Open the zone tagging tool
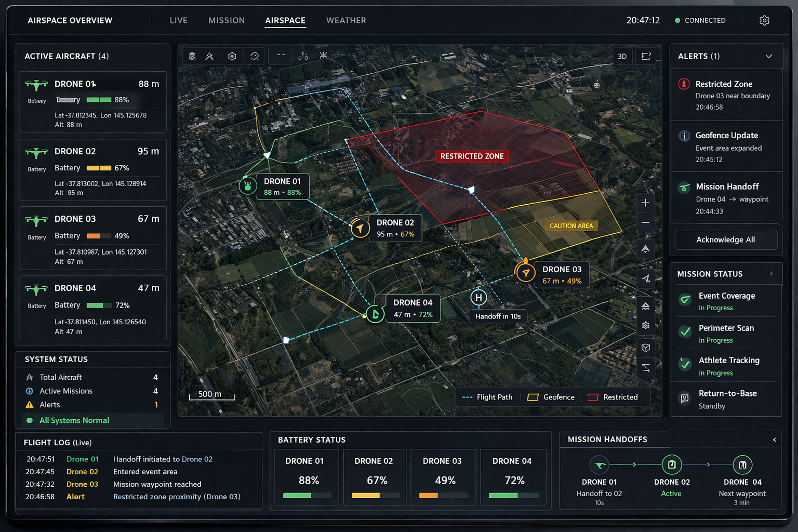This screenshot has height=532, width=798. [255, 56]
